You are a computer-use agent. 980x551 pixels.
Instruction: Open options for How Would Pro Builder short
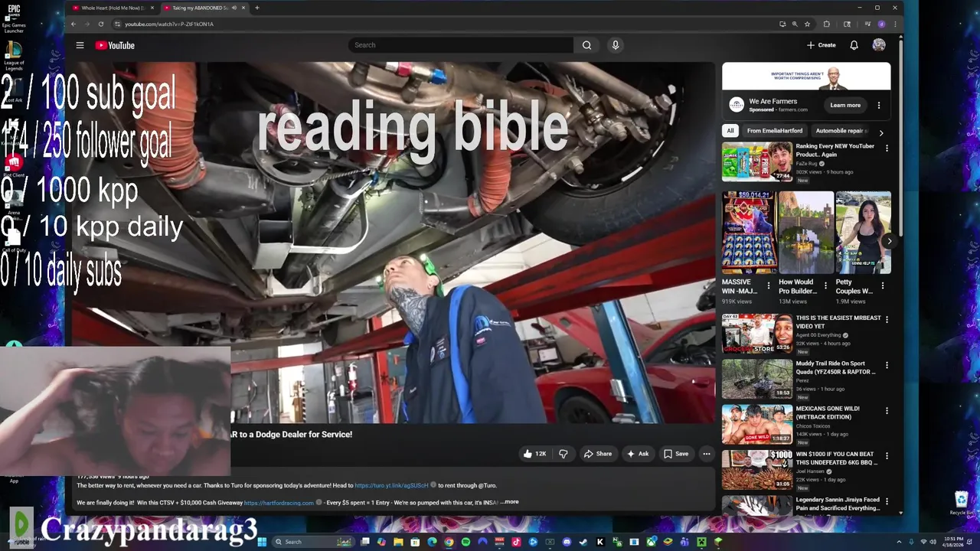[825, 285]
